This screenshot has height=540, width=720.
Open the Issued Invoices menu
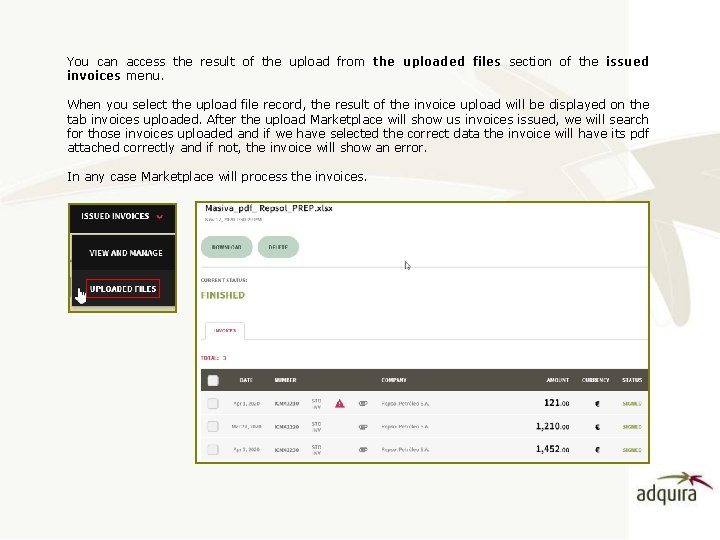(122, 218)
